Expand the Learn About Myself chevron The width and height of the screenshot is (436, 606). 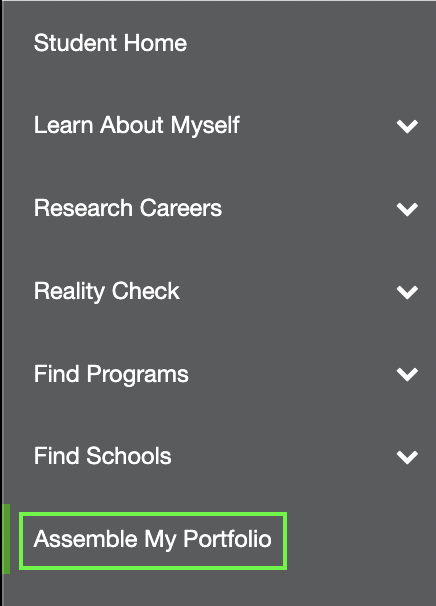point(407,126)
